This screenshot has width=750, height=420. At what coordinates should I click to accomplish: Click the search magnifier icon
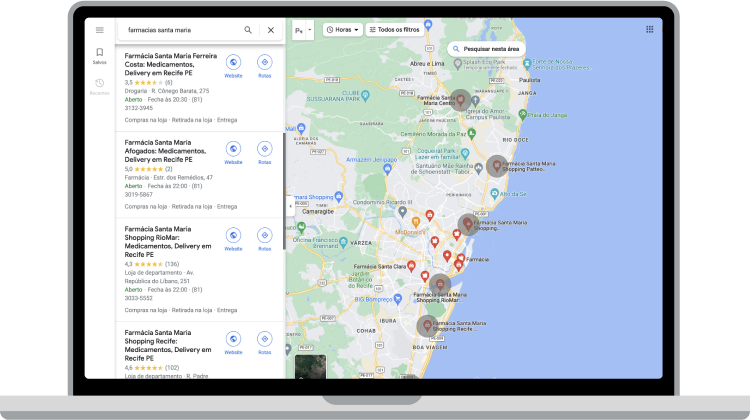[248, 30]
